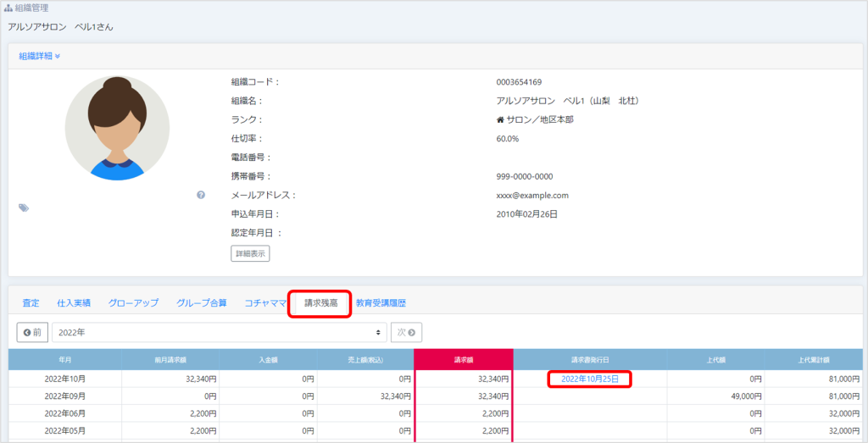This screenshot has width=868, height=443.
Task: Click the 2022年09月 row's month cell
Action: pyautogui.click(x=64, y=396)
